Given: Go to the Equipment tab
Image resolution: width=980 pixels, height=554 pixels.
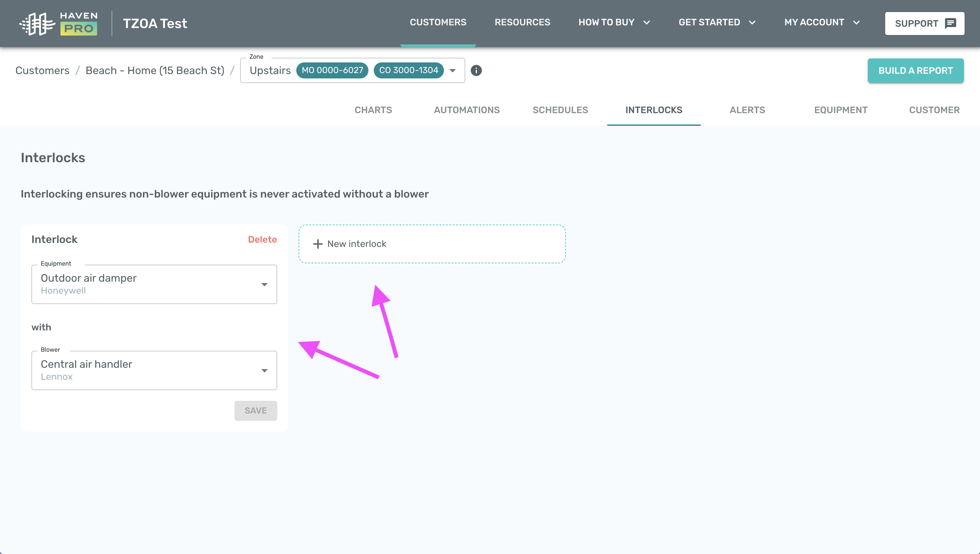Looking at the screenshot, I should click(841, 110).
